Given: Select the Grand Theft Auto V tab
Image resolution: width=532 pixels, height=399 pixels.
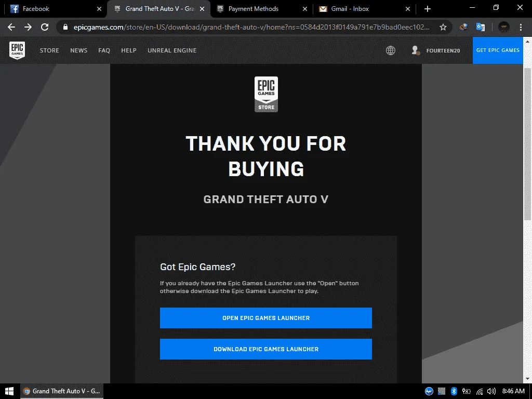Looking at the screenshot, I should pyautogui.click(x=159, y=9).
